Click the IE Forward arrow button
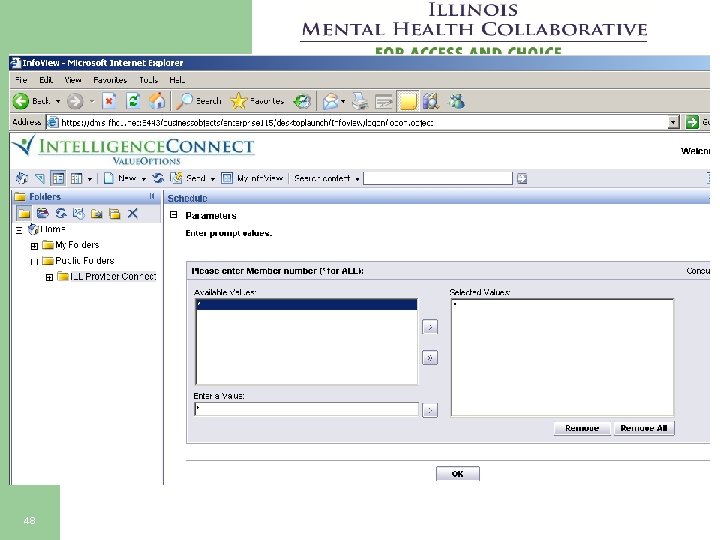Viewport: 720px width, 540px height. [x=75, y=101]
